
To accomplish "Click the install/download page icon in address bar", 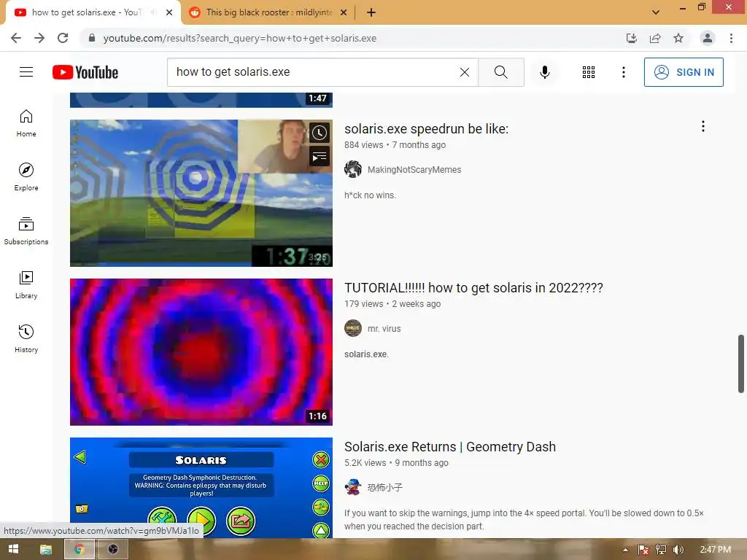I will pos(632,38).
